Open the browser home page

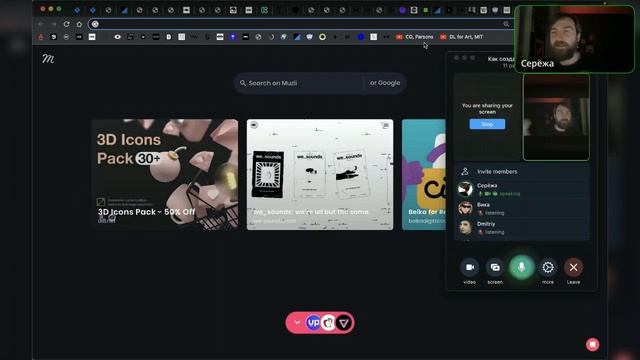tap(79, 24)
